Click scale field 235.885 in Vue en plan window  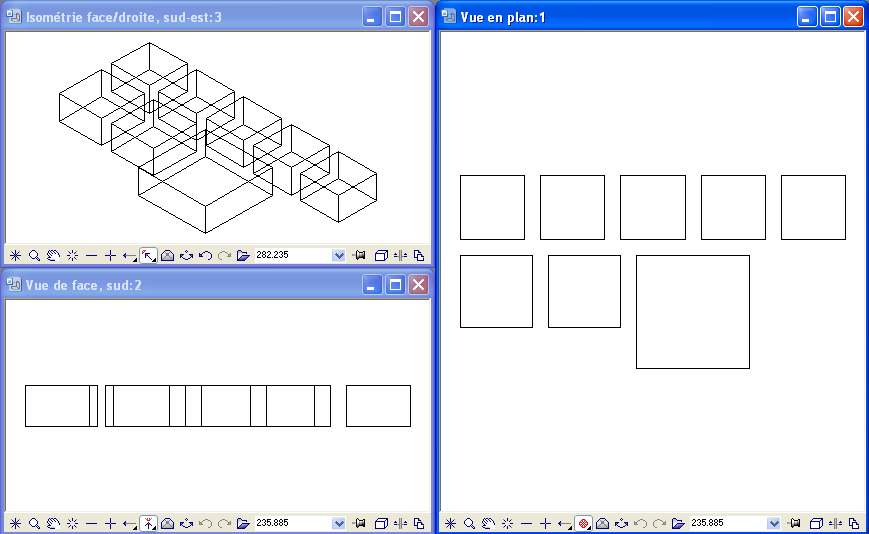coord(728,523)
